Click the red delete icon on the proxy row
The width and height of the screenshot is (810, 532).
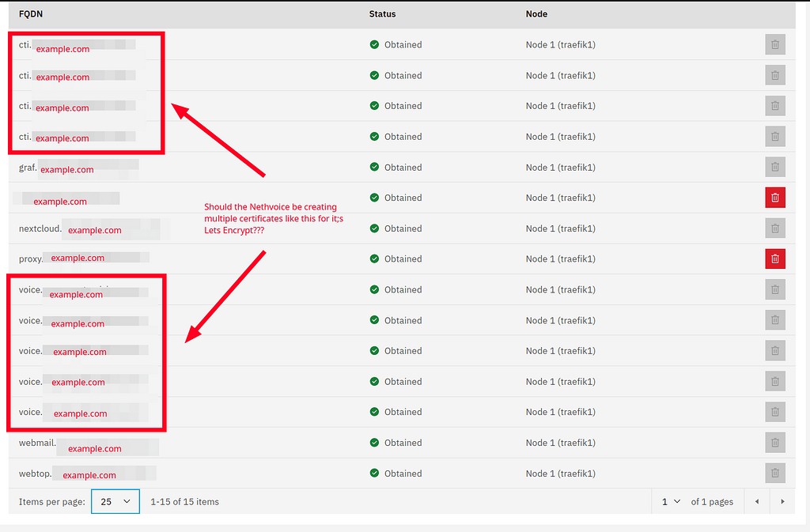(x=775, y=258)
